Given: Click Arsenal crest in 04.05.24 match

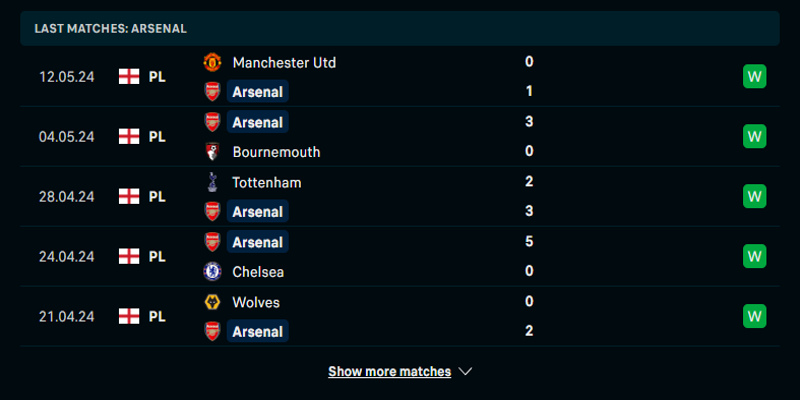Looking at the screenshot, I should [x=211, y=122].
